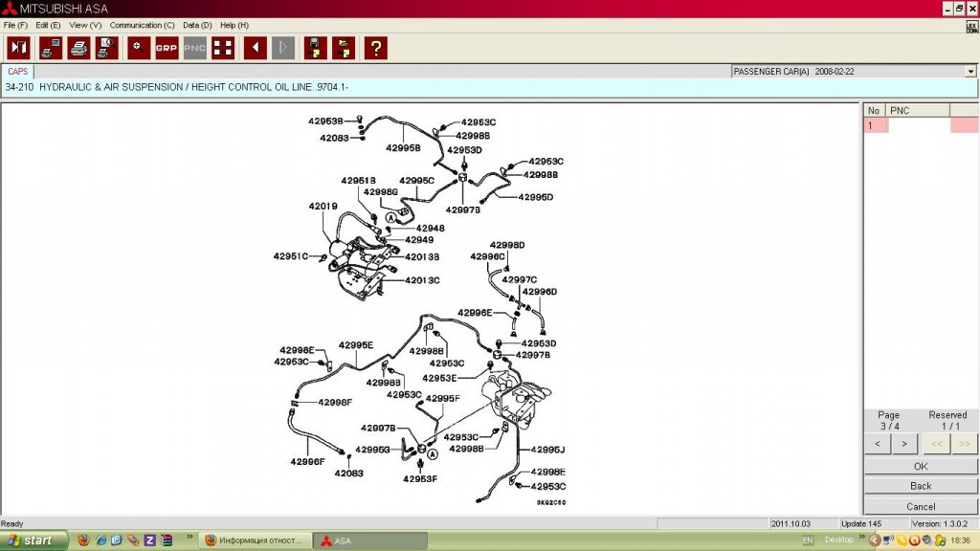
Task: Open the Windows Start menu
Action: click(x=33, y=540)
